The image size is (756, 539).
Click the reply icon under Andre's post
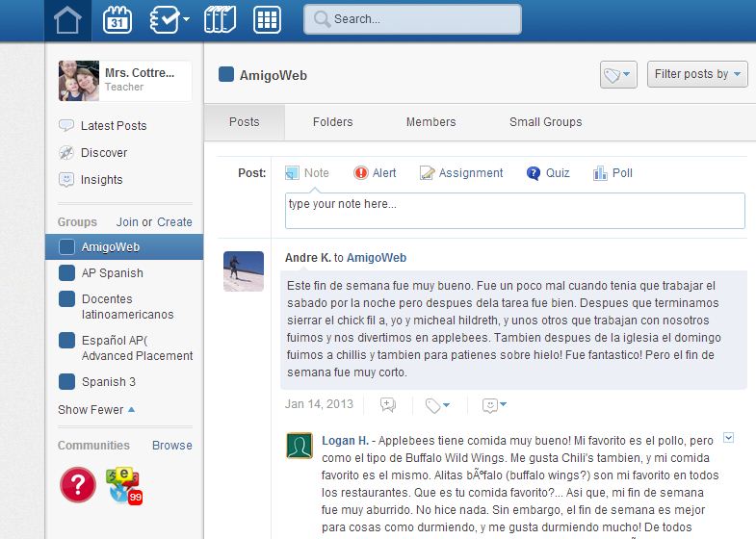click(x=387, y=405)
